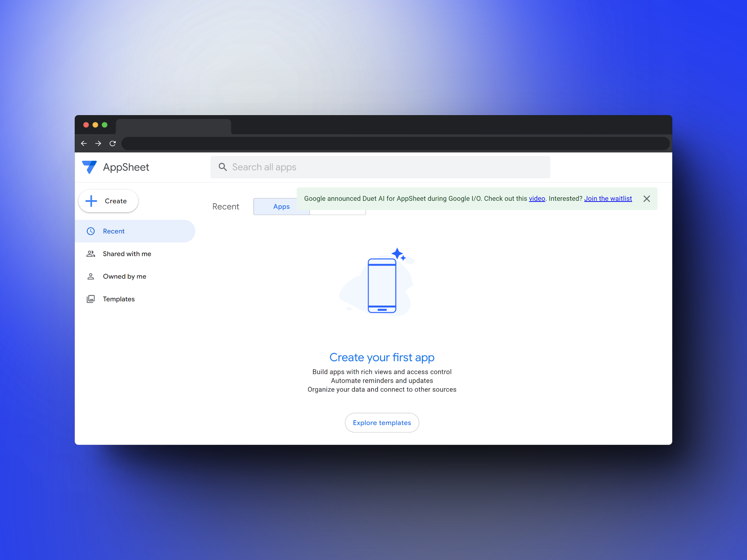Click the red window close dot
Viewport: 747px width, 560px height.
[86, 125]
